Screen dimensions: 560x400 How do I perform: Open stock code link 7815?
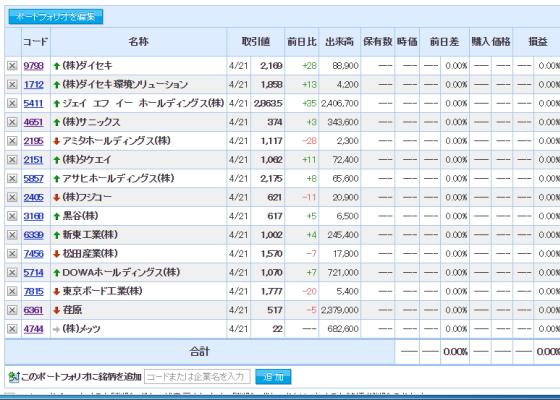[34, 291]
